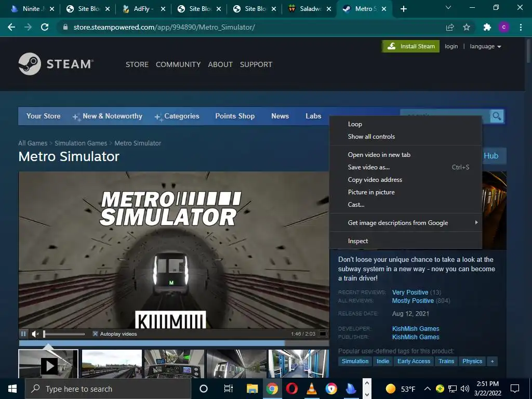Screen dimensions: 532x399
Task: Open a new browser tab with plus
Action: coord(403,9)
